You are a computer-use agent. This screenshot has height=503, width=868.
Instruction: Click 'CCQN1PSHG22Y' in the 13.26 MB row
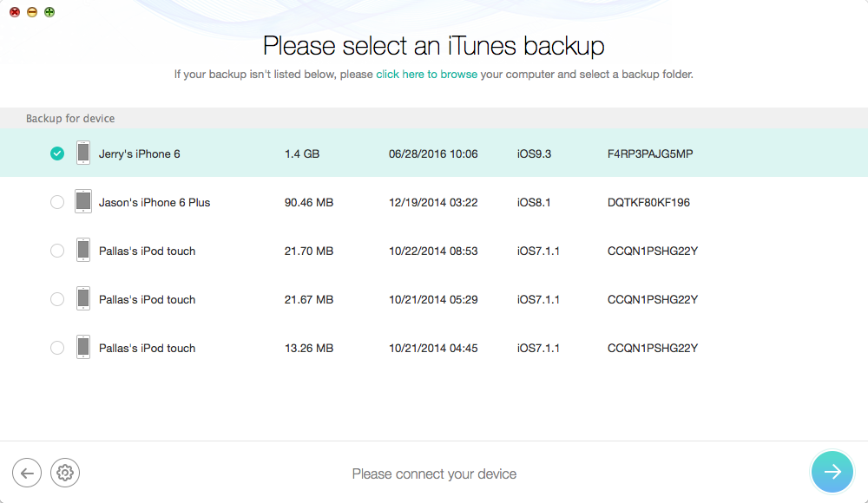coord(653,349)
